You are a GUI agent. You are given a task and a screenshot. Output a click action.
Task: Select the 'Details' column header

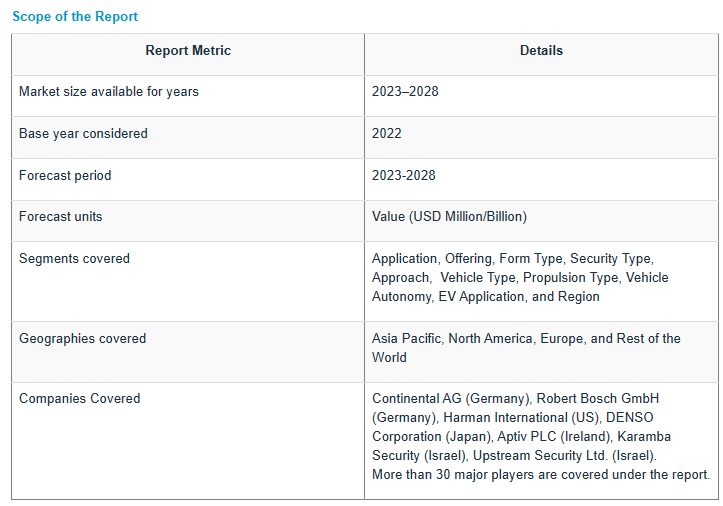[x=541, y=51]
